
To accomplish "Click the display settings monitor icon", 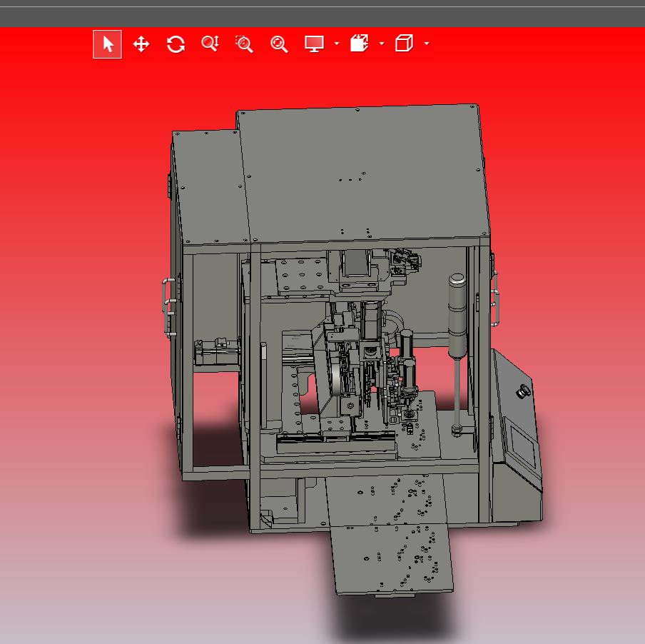I will point(314,44).
